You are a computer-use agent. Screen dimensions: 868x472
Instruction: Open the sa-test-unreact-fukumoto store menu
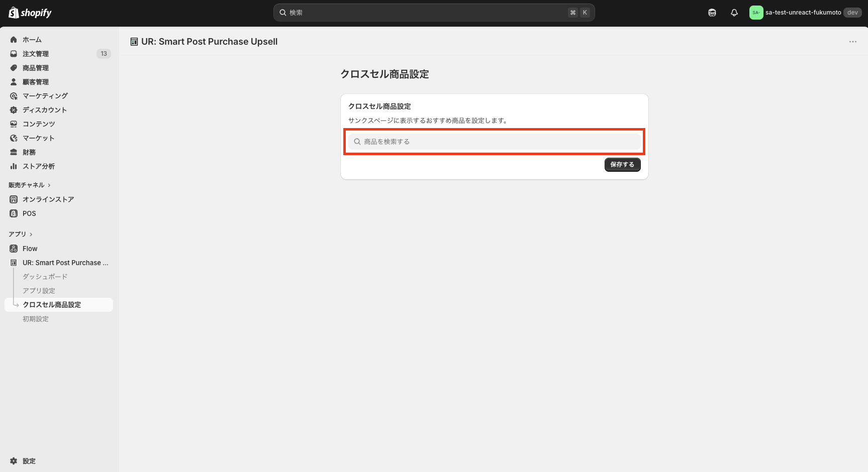(805, 13)
